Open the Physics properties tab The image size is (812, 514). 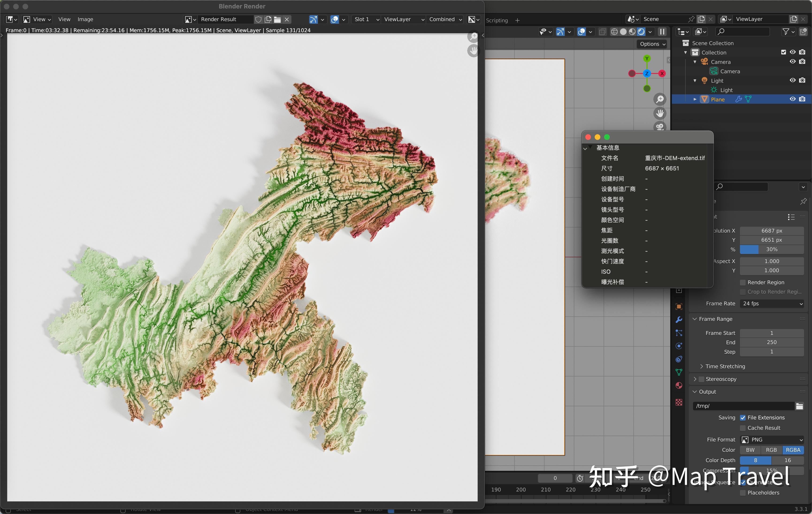pyautogui.click(x=679, y=346)
